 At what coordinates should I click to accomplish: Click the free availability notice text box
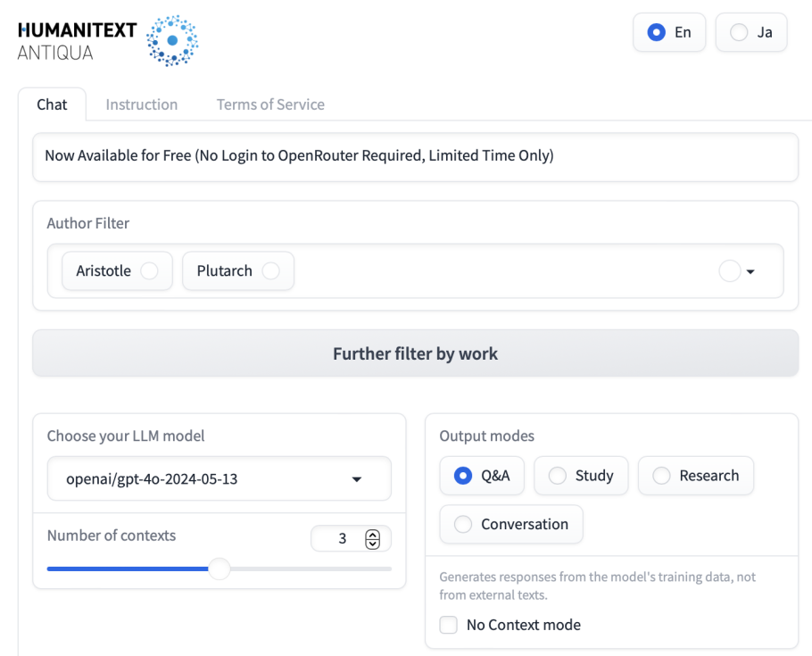(415, 156)
